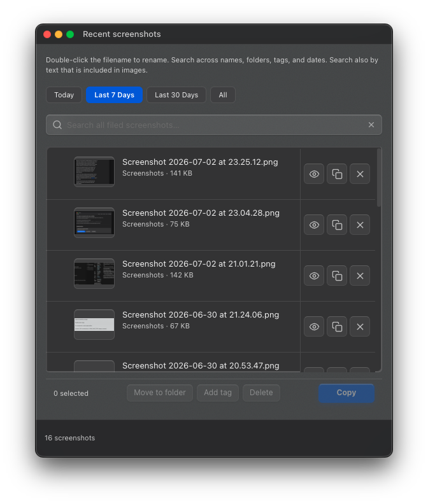Preview Screenshot 23.04.28 with eye icon

pos(314,225)
